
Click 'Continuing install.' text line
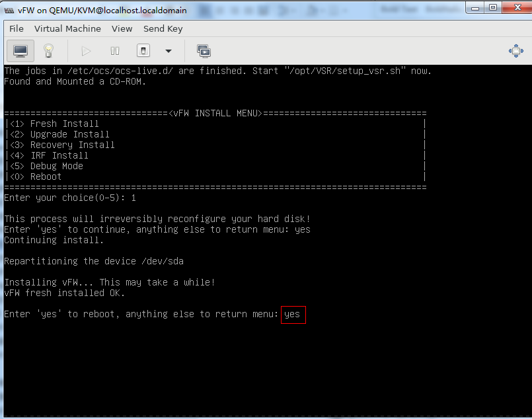(54, 240)
